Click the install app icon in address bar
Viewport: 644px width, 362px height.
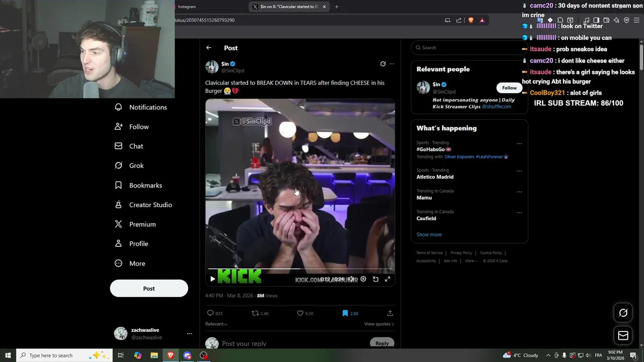[447, 20]
